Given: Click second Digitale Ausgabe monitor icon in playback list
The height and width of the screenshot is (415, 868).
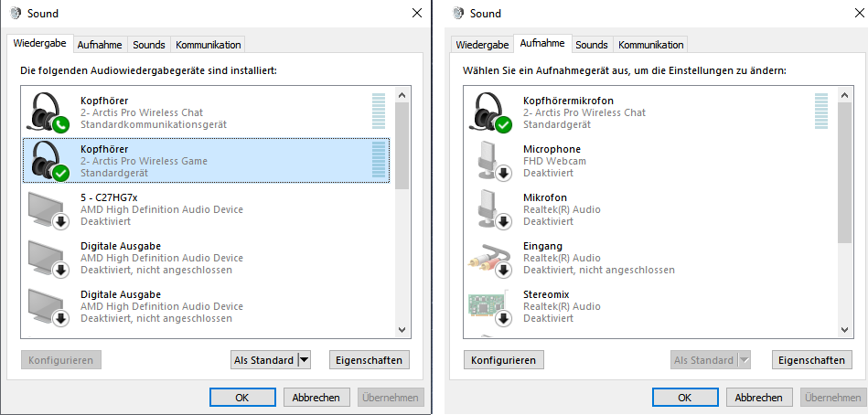Looking at the screenshot, I should tap(48, 306).
